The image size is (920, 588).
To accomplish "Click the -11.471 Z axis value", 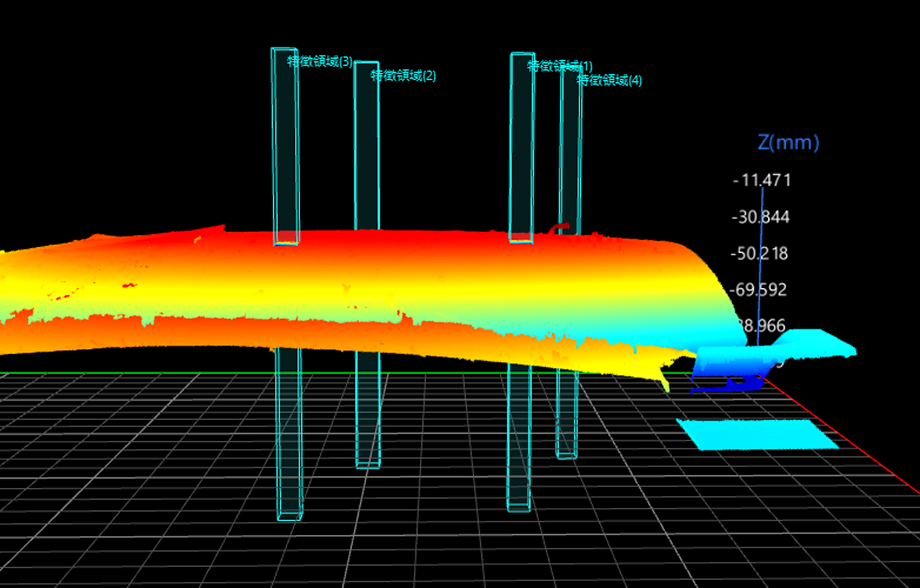I will 761,180.
